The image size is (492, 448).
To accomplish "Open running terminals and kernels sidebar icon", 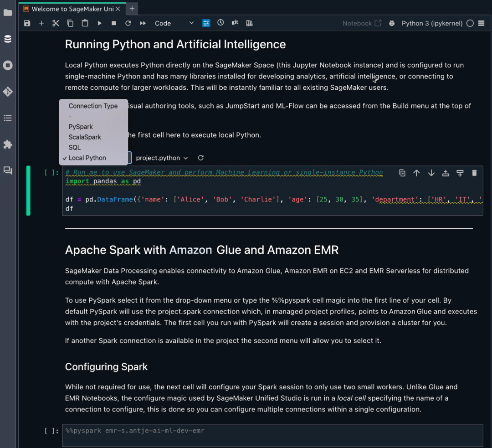I will tap(8, 65).
